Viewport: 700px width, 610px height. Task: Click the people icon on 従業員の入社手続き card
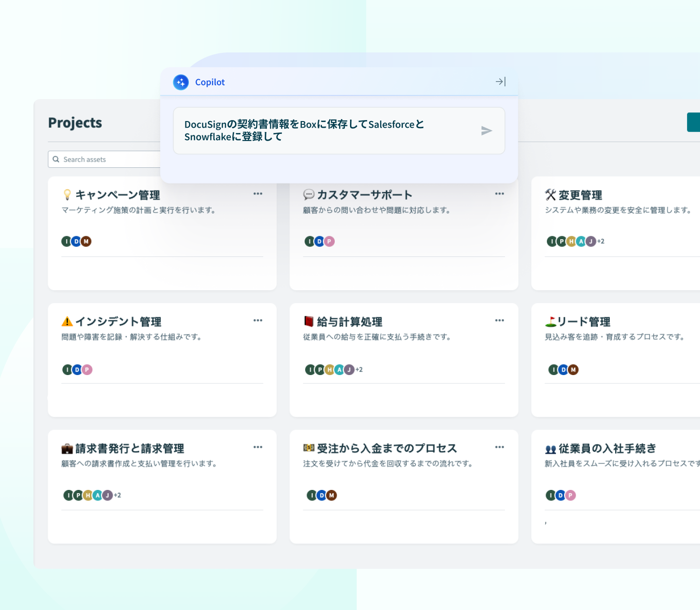(x=551, y=447)
